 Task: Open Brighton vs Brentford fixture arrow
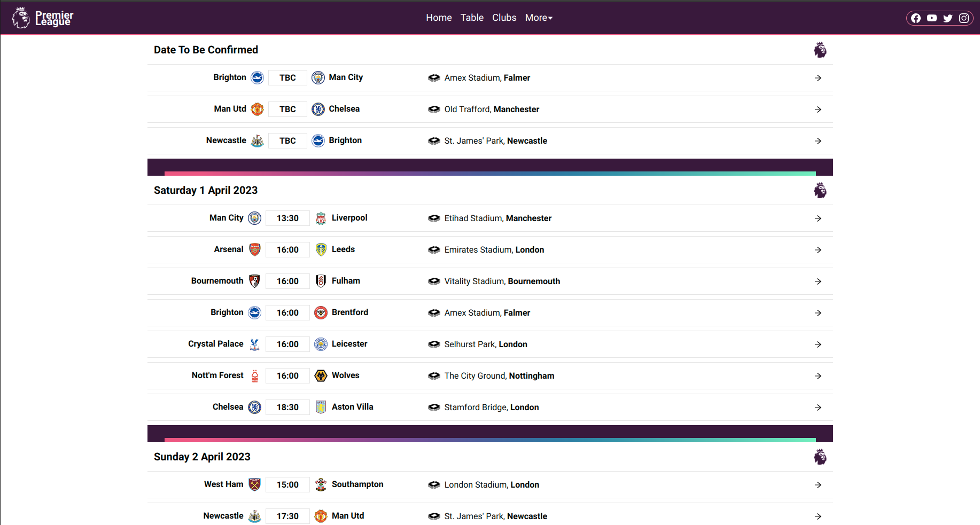coord(818,313)
